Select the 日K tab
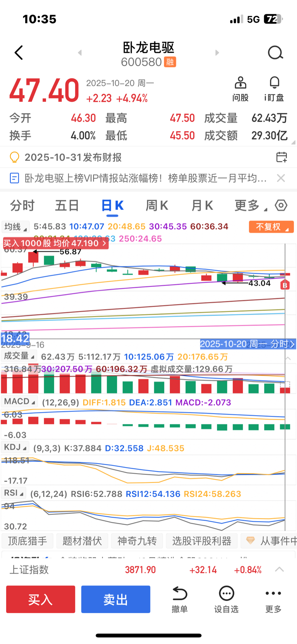Screen dimensions: 297x644 coord(113,206)
